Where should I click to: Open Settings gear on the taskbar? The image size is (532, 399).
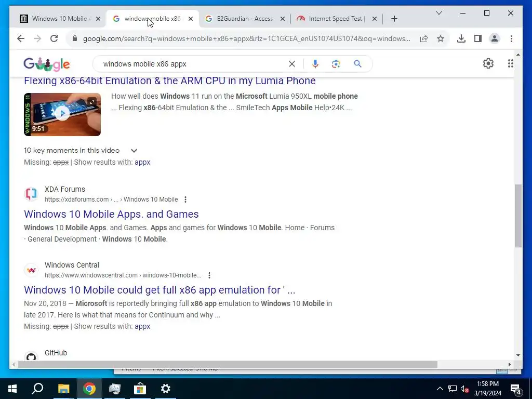[x=165, y=389]
